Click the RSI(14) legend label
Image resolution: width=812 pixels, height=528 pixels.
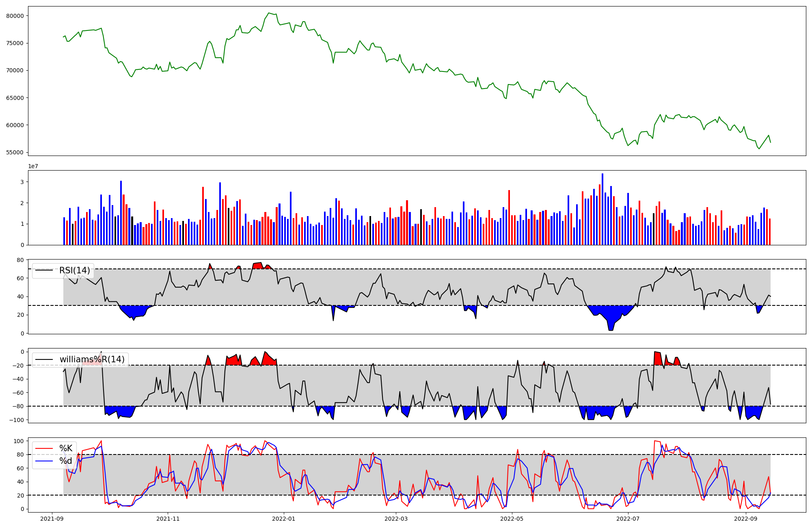click(x=75, y=270)
